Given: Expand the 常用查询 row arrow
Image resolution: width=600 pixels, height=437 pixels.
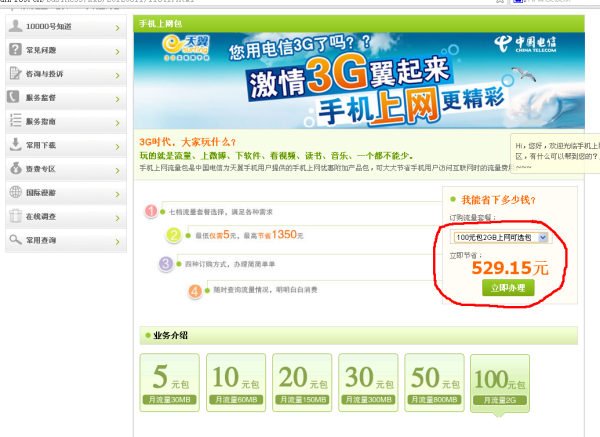Looking at the screenshot, I should point(117,242).
